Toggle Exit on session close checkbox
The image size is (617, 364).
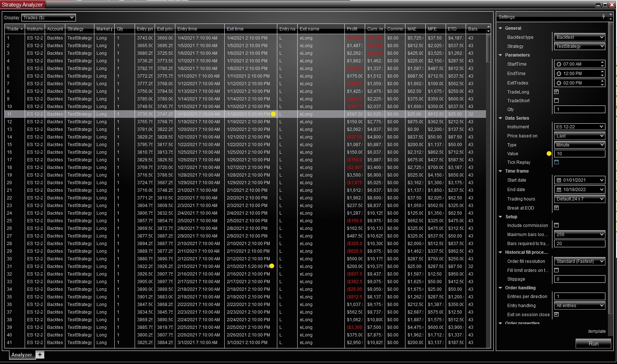[x=556, y=315]
